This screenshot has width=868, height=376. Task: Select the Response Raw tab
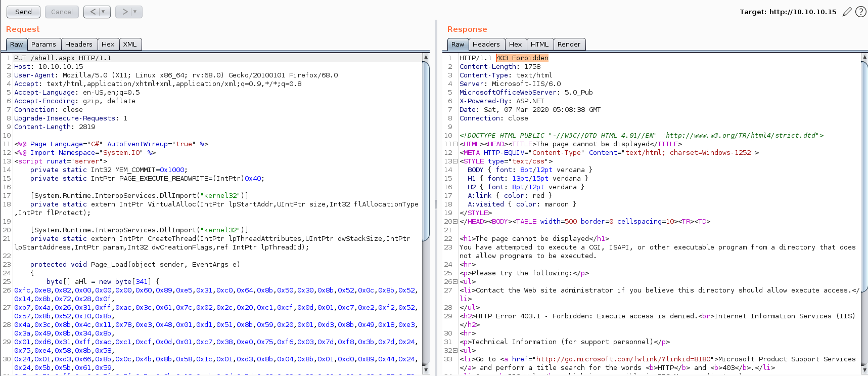pos(458,45)
